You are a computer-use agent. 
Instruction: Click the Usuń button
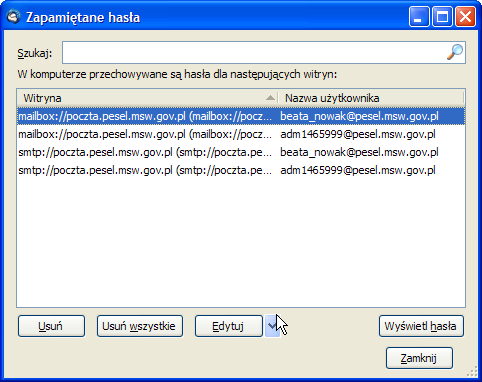[x=51, y=326]
